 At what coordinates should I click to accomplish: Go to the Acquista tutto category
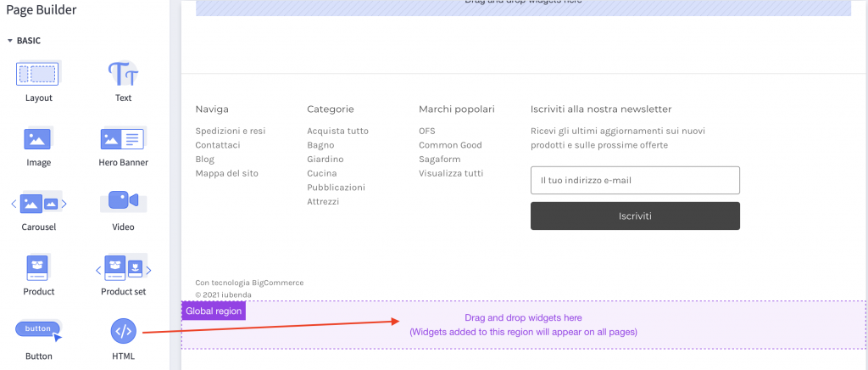pyautogui.click(x=337, y=132)
